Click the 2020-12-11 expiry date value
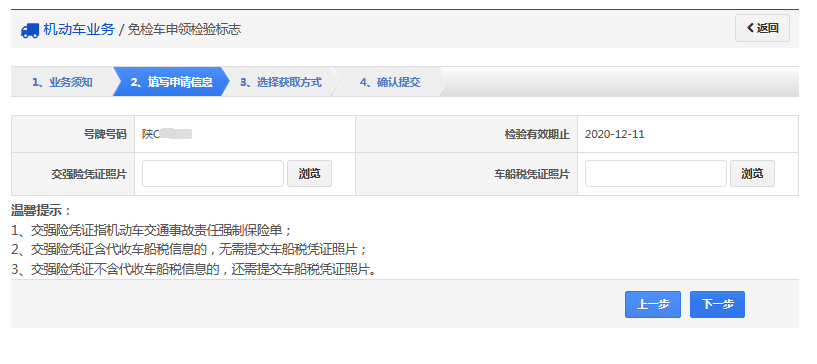The image size is (817, 364). 615,134
